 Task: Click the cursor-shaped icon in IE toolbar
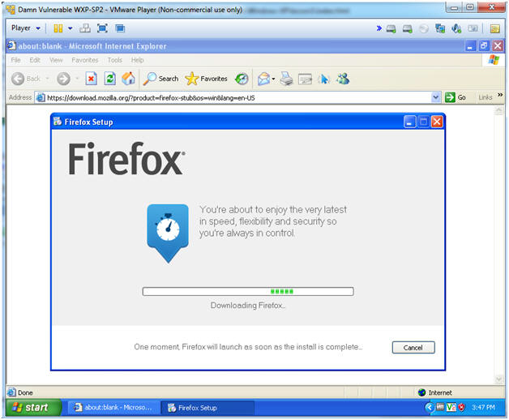coord(324,79)
